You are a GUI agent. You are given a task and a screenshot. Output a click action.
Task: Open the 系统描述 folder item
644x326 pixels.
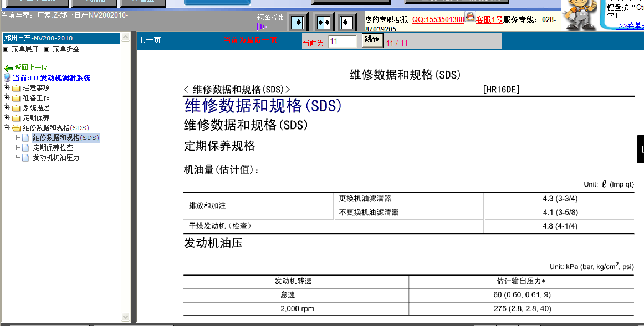point(36,108)
